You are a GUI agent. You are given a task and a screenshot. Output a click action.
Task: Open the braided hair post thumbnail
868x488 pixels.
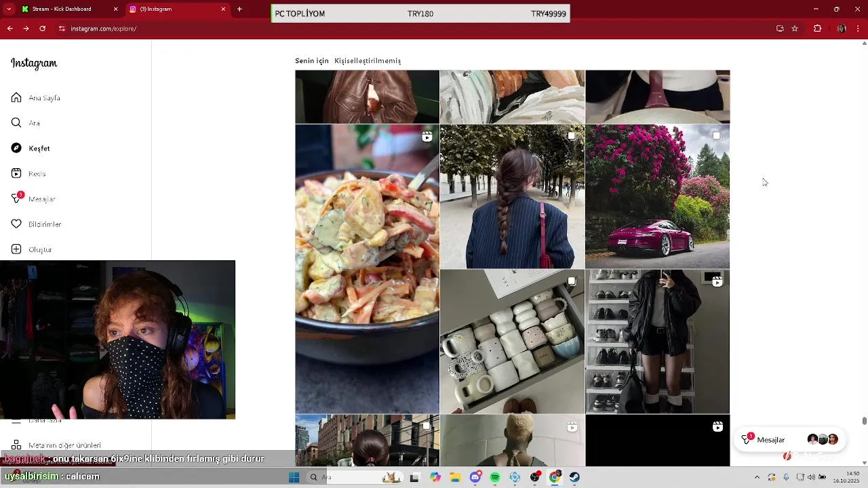512,197
